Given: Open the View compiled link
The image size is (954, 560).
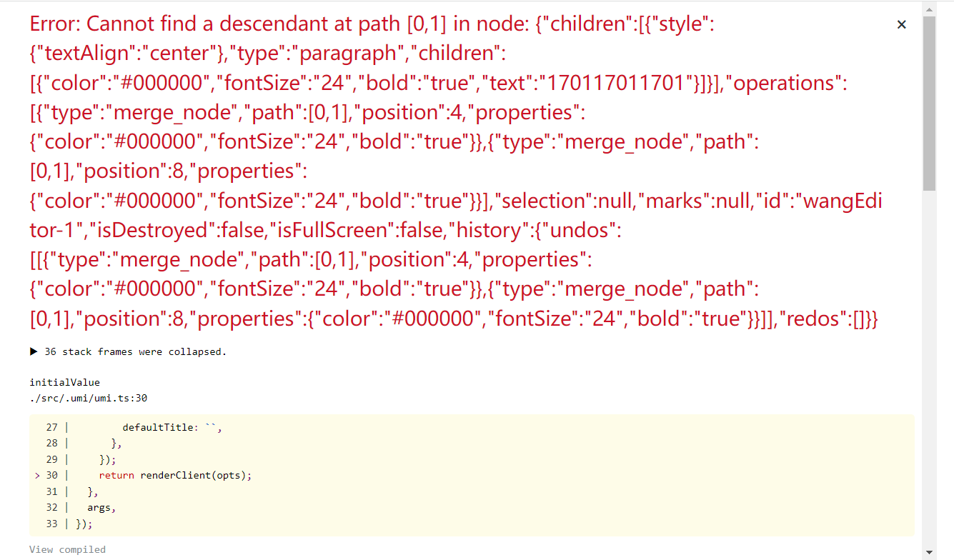Looking at the screenshot, I should tap(66, 549).
